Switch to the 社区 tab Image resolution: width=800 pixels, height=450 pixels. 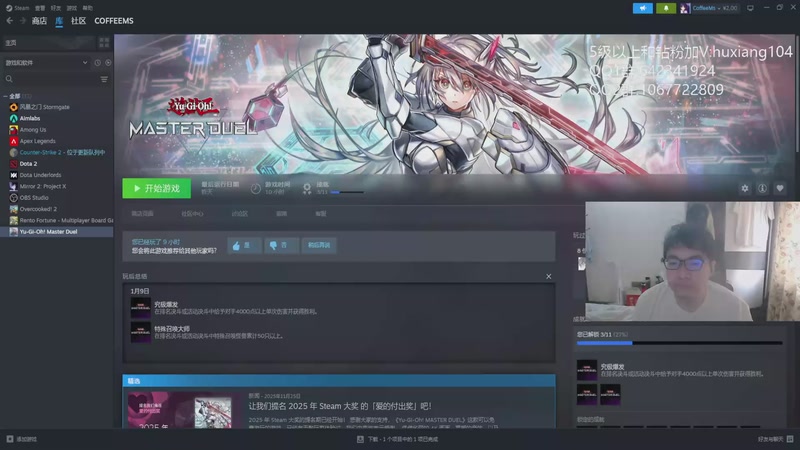point(79,21)
